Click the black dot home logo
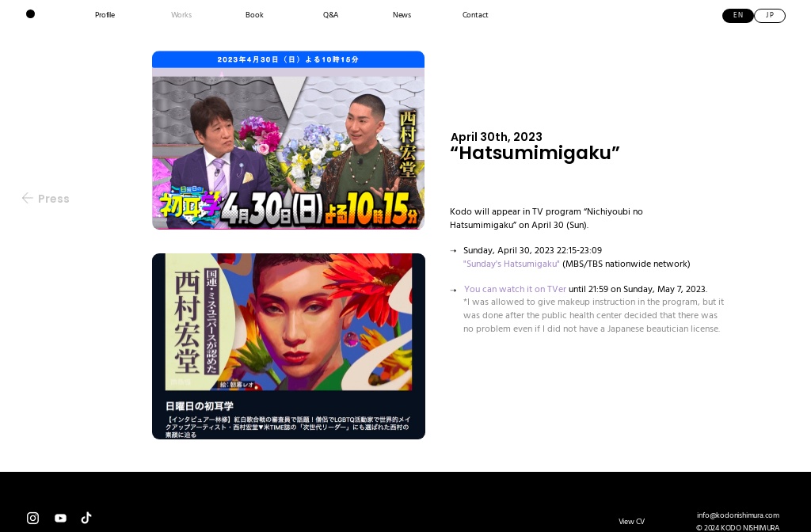Screen dimensions: 811x532 coord(30,14)
